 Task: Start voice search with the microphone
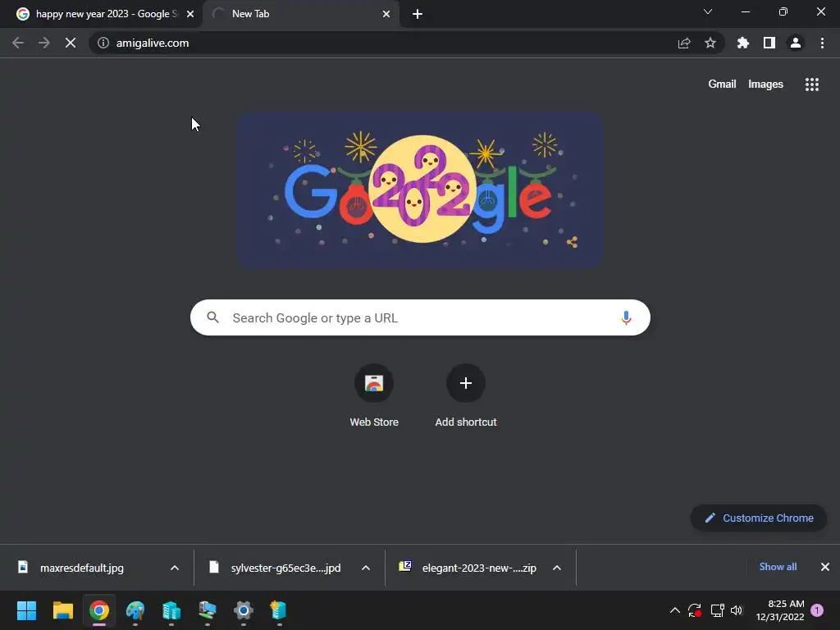[x=626, y=317]
